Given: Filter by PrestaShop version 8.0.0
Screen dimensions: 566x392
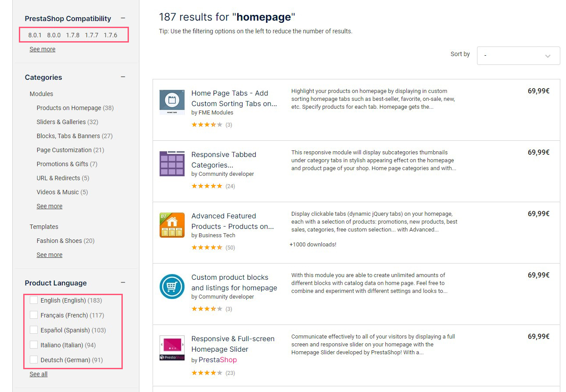Looking at the screenshot, I should pyautogui.click(x=54, y=35).
